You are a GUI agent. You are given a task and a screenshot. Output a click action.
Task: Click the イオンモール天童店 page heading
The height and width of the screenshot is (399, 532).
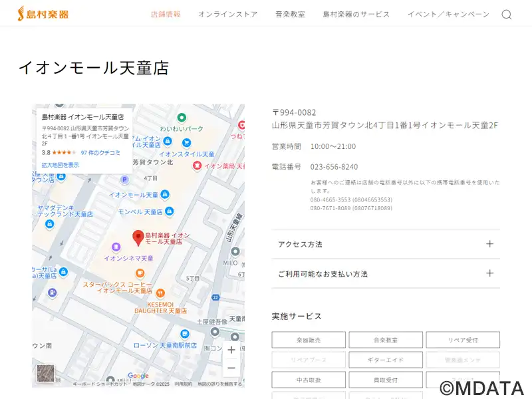click(x=94, y=68)
